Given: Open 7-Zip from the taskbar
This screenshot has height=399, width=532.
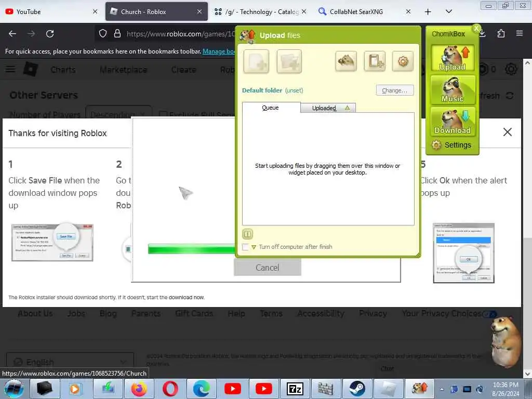Looking at the screenshot, I should (x=295, y=389).
